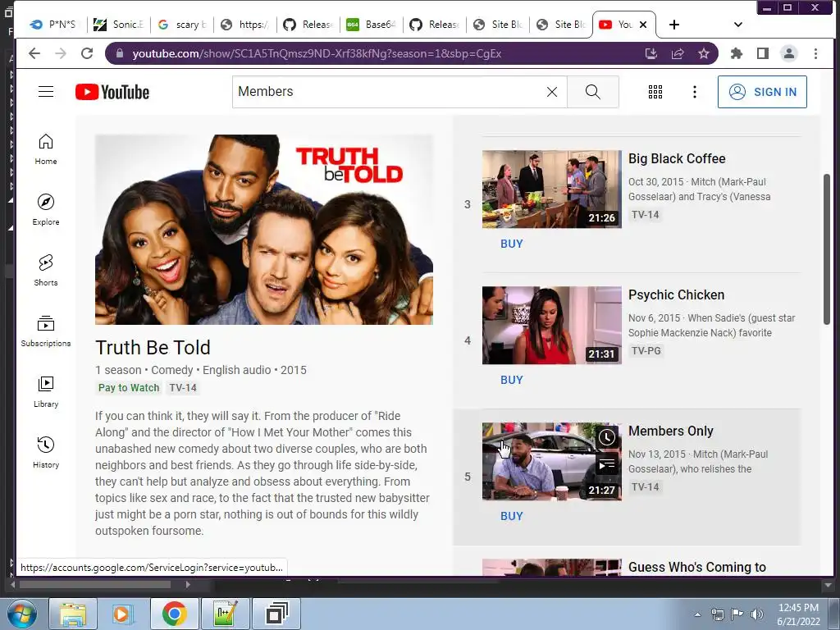
Task: Open the Chrome extensions puzzle icon
Action: point(737,53)
